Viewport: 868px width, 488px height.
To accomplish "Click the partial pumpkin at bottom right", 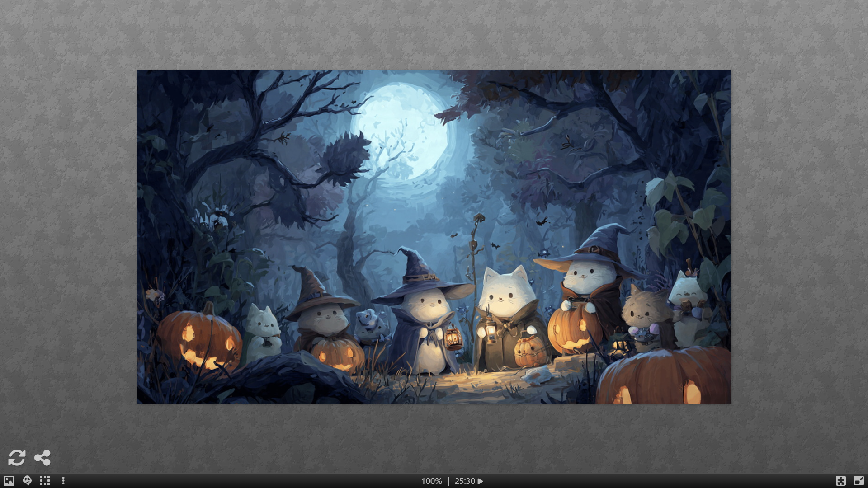I will tap(665, 377).
